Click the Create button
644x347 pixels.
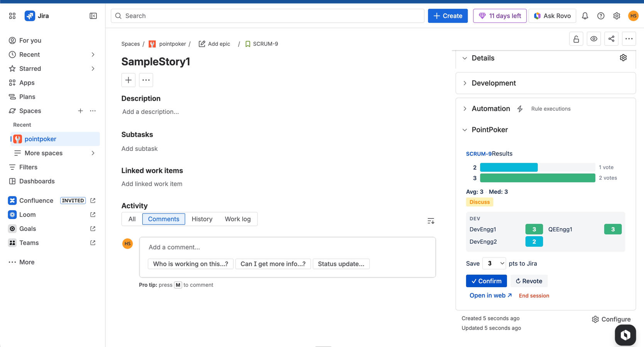pos(448,16)
